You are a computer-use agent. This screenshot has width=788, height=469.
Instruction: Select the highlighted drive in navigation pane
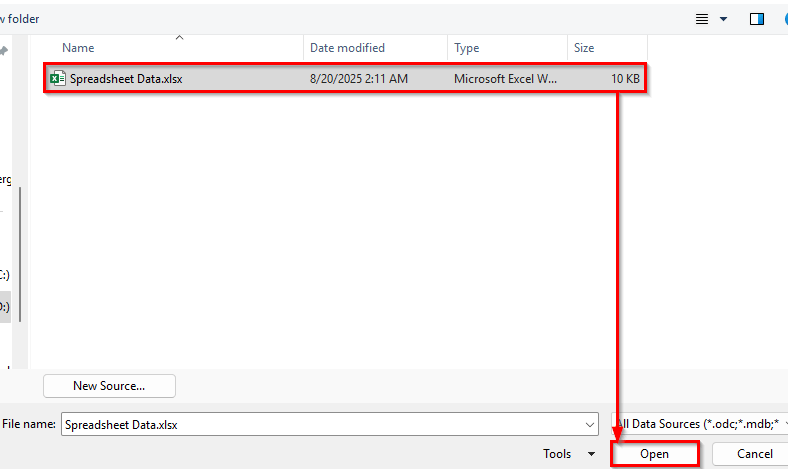[x=5, y=307]
